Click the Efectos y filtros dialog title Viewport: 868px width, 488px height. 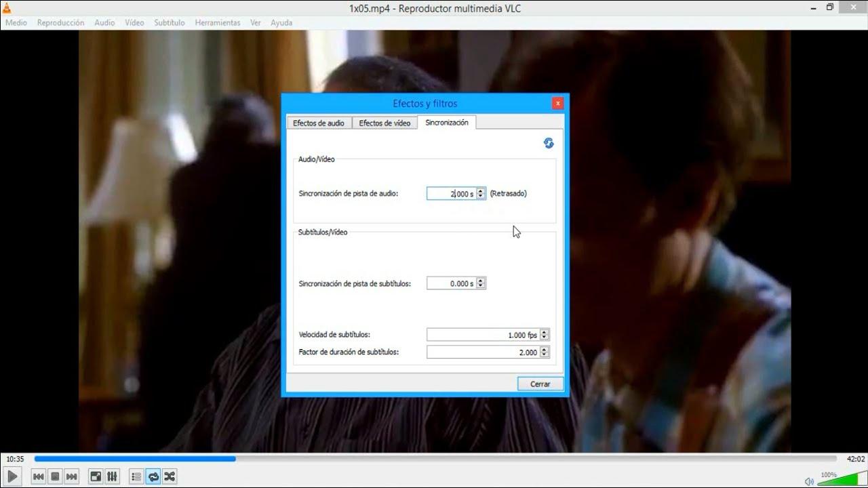[x=425, y=104]
